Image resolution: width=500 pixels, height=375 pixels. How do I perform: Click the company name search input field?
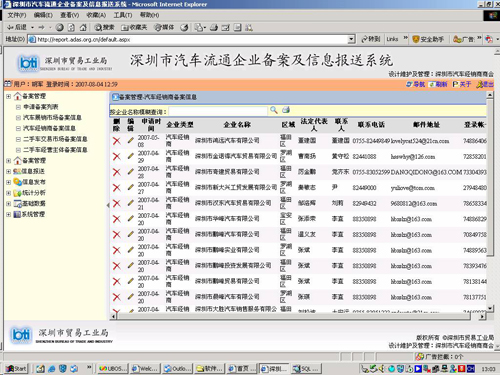(218, 111)
